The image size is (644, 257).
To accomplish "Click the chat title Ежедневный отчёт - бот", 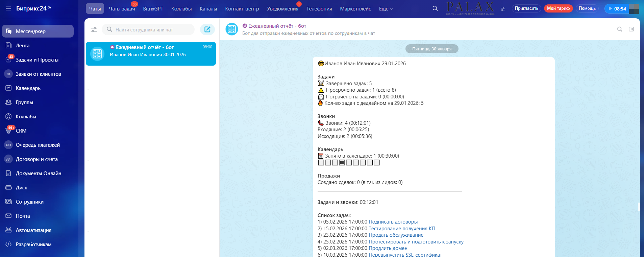I will pyautogui.click(x=277, y=26).
